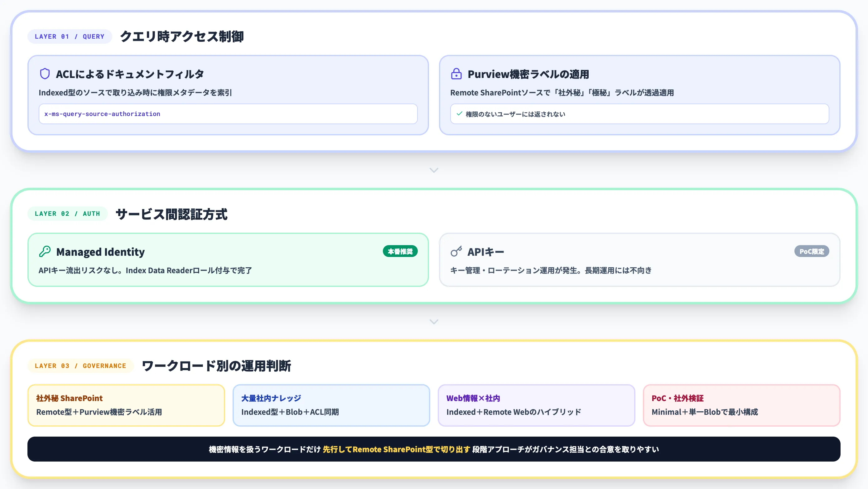This screenshot has height=489, width=868.
Task: Click the padlock icon next to Purview機密ラベルの適用
Action: [x=456, y=74]
